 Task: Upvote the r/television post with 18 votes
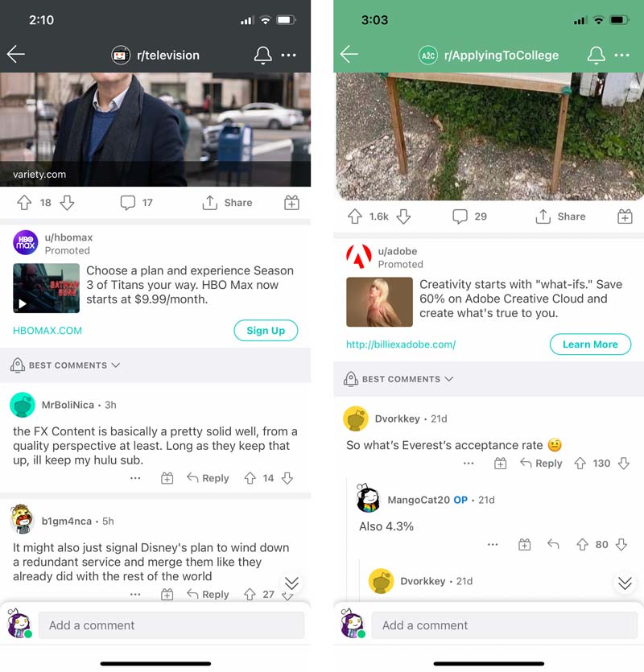coord(24,203)
